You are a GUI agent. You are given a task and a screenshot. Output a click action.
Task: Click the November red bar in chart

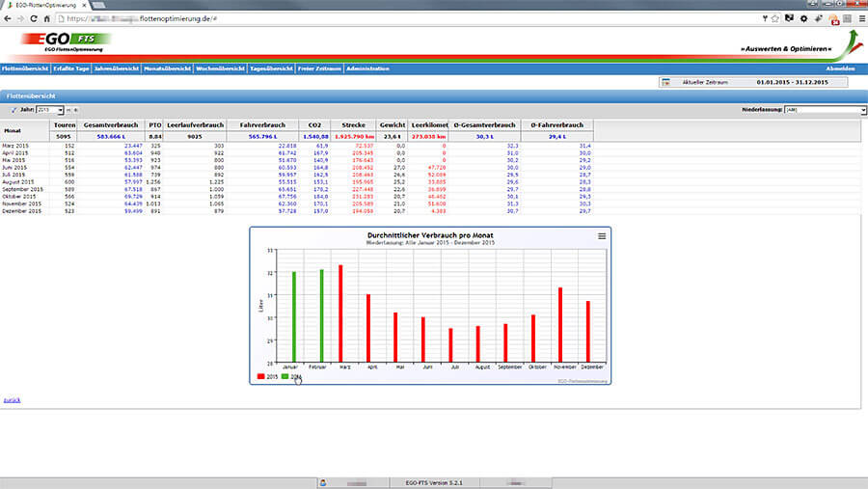[x=560, y=325]
